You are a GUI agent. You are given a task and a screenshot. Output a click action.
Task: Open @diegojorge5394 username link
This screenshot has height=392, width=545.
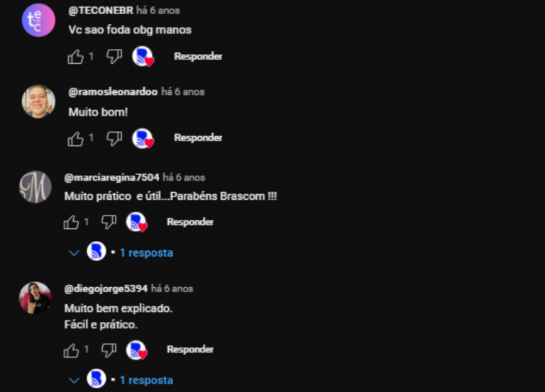106,289
